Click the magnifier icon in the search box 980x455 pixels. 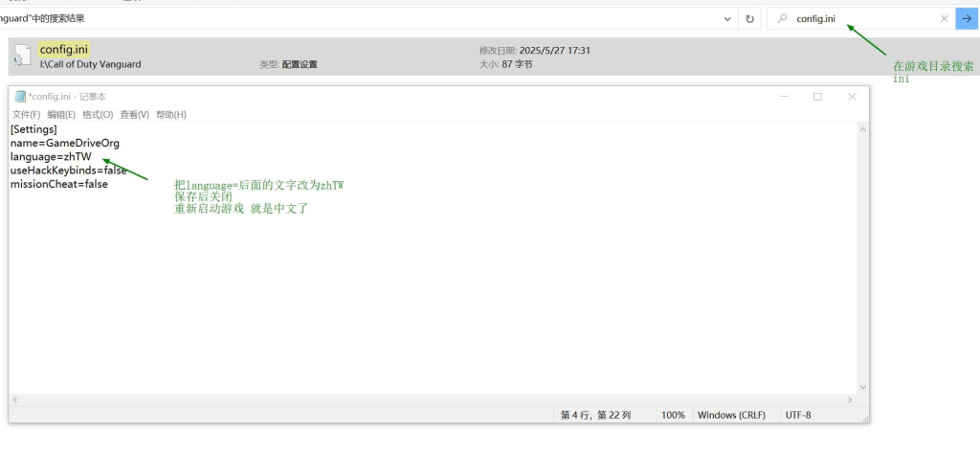(782, 18)
